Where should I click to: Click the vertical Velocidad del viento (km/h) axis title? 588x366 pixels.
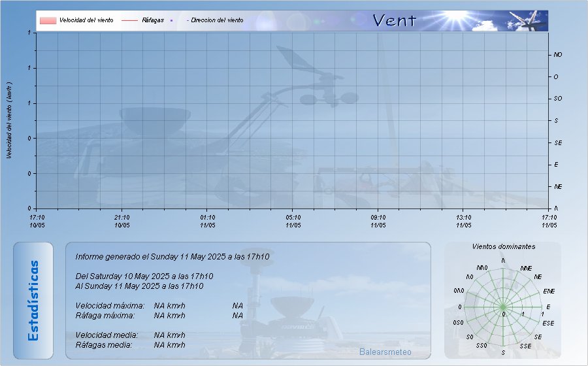[9, 120]
